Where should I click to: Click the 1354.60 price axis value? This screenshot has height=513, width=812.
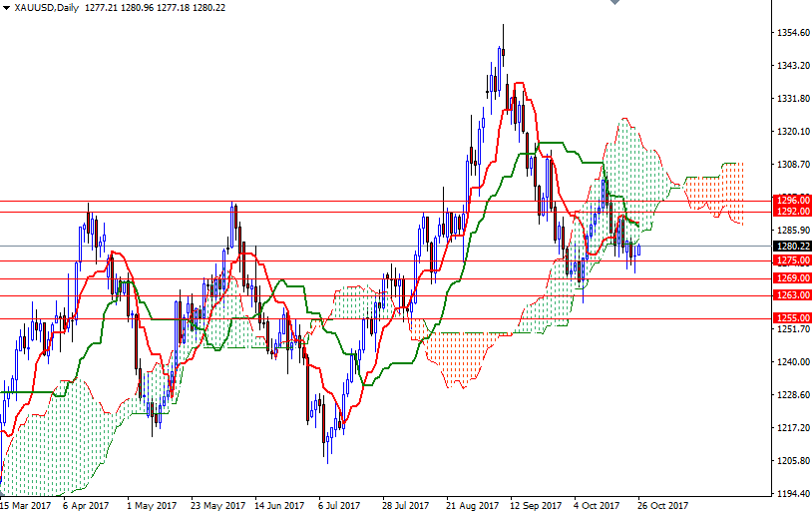(x=791, y=33)
